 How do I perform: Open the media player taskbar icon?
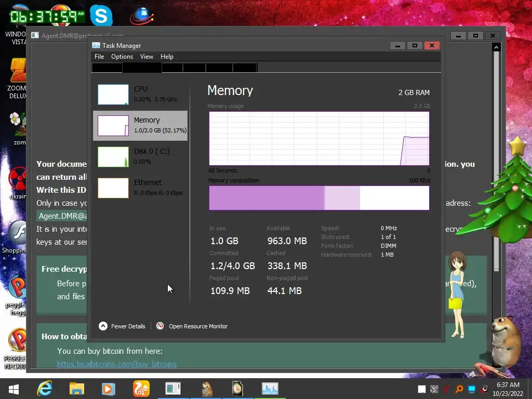108,389
